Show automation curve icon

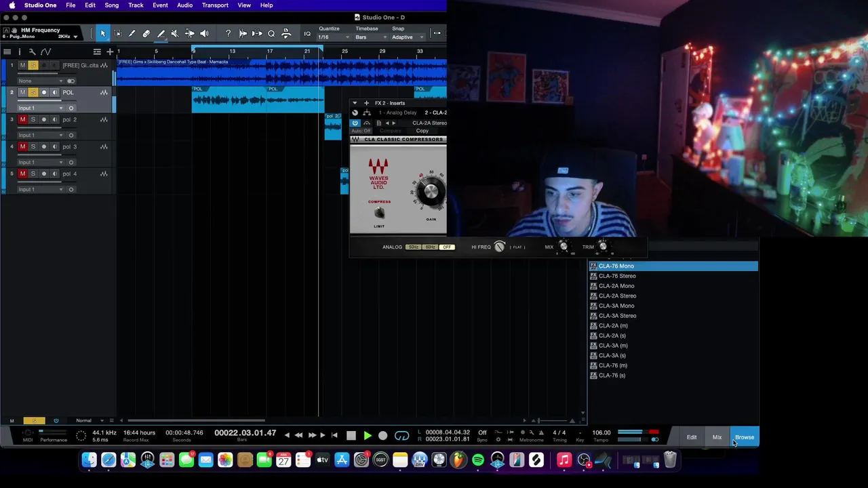45,52
